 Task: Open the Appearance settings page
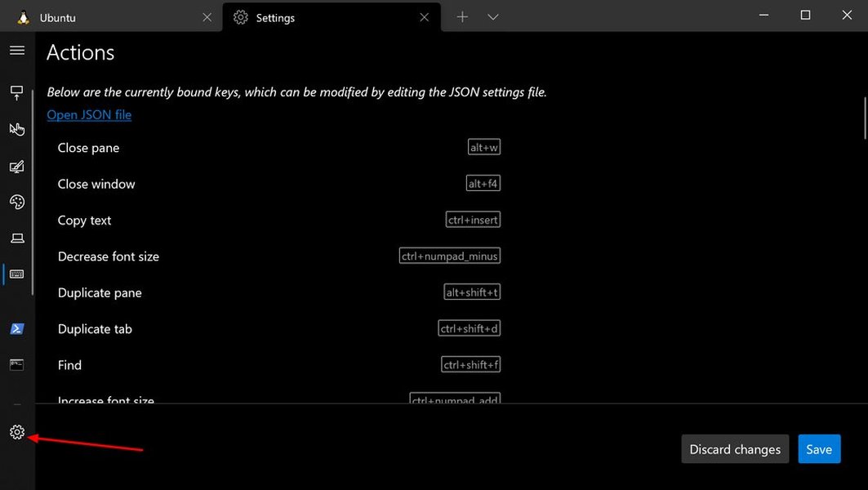click(x=17, y=166)
